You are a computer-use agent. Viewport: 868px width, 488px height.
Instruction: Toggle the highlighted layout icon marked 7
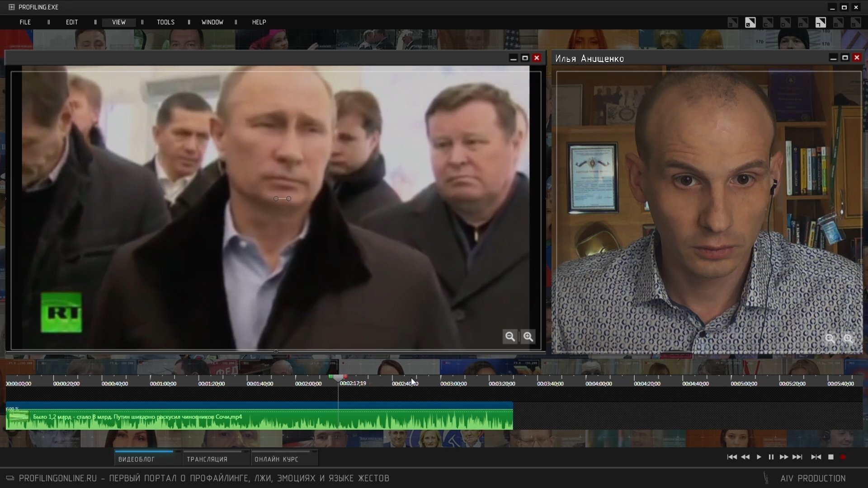tap(821, 23)
